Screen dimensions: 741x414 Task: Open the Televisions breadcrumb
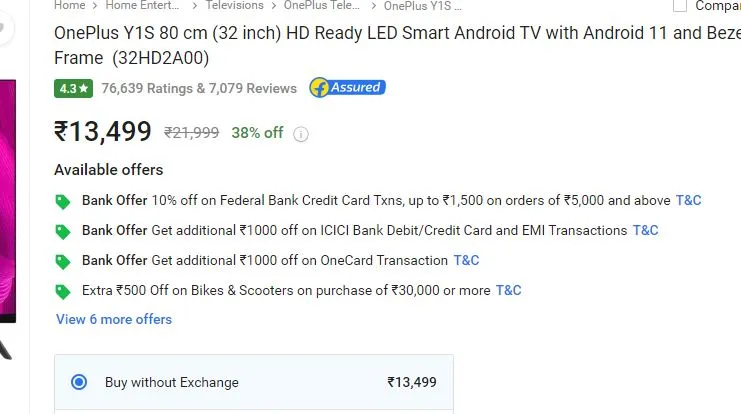(x=234, y=6)
